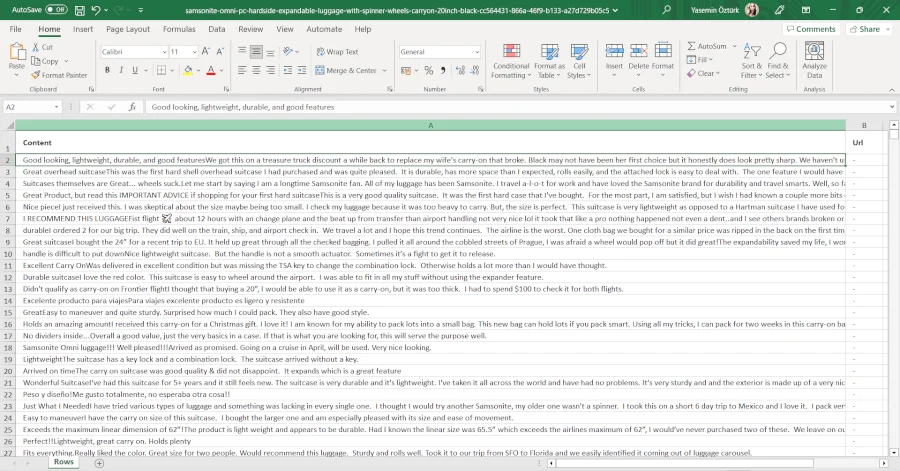
Task: Open the fill color dropdown arrow
Action: pyautogui.click(x=198, y=71)
